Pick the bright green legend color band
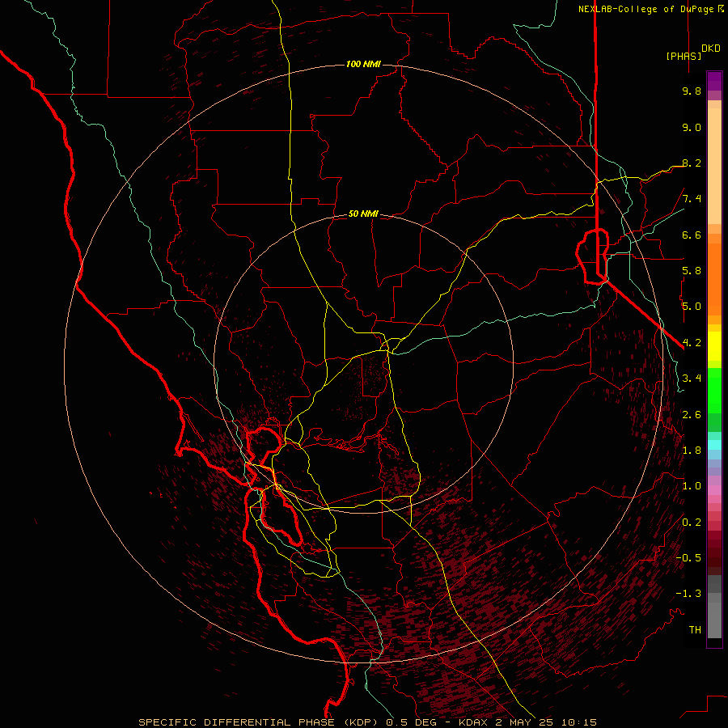Screen dimensions: 728x728 (714, 391)
